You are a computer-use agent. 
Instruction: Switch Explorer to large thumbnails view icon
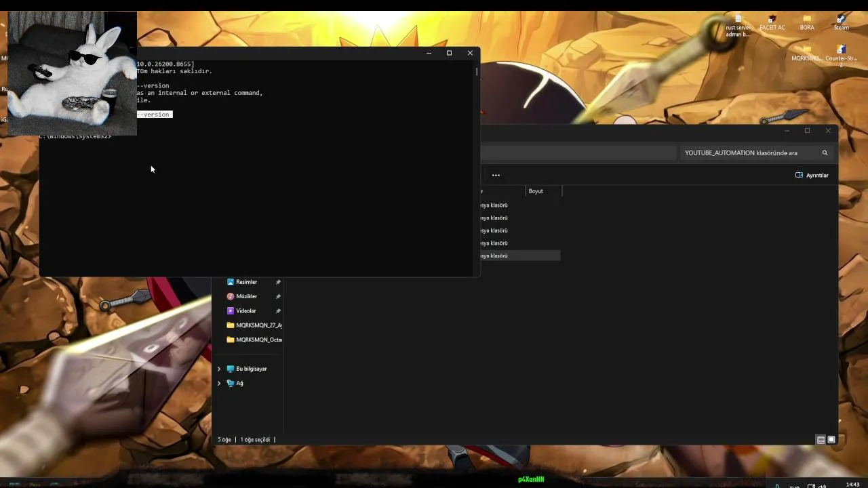[x=831, y=440]
